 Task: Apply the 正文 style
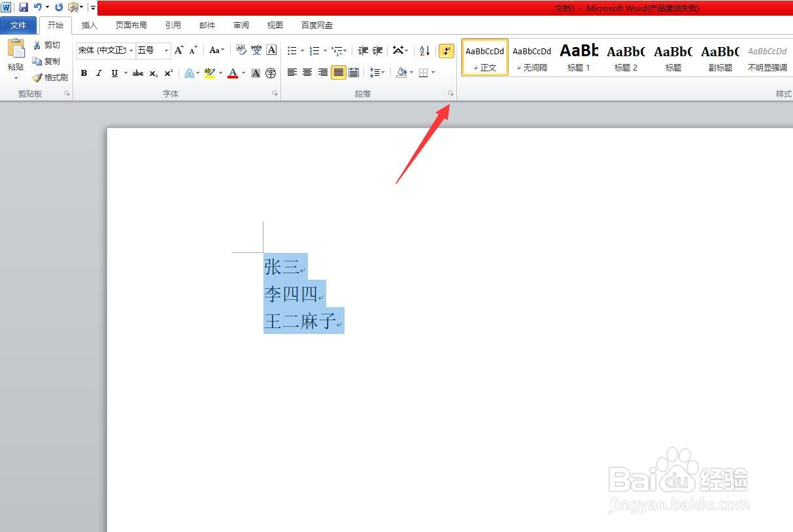pos(485,58)
